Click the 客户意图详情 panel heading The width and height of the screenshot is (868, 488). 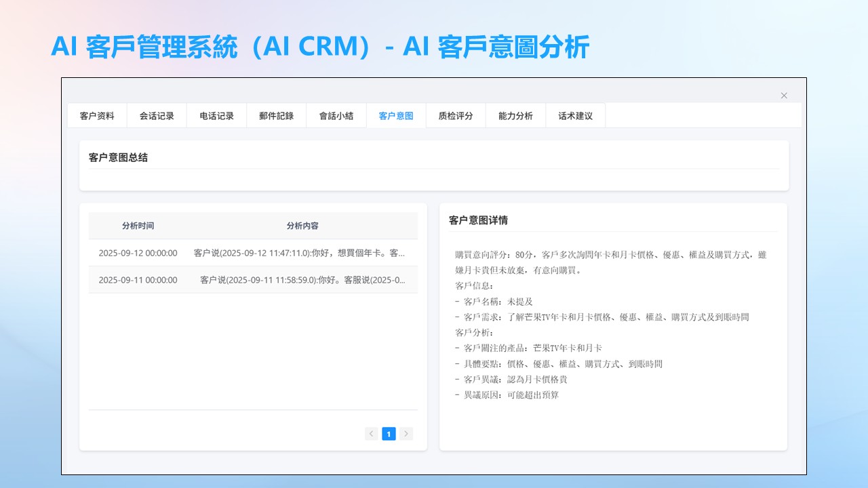tap(478, 220)
